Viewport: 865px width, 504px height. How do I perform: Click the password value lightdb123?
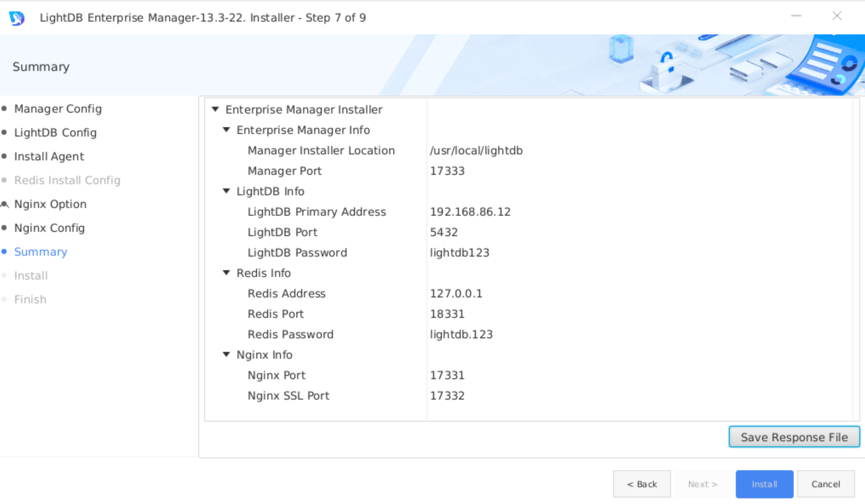(459, 253)
